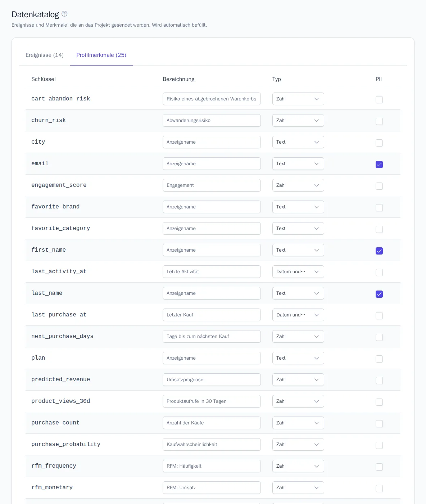The height and width of the screenshot is (504, 426).
Task: Uncheck the PII checkbox for first_name
Action: coord(379,251)
